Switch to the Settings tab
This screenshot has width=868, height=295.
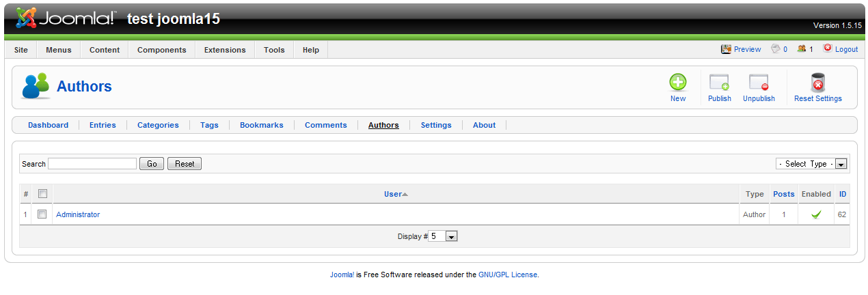tap(436, 125)
